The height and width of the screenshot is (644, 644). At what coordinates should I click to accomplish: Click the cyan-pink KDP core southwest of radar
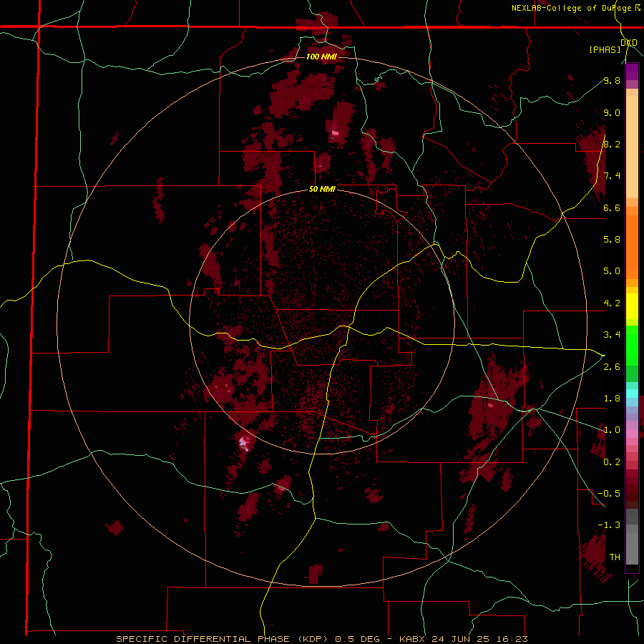pyautogui.click(x=245, y=443)
